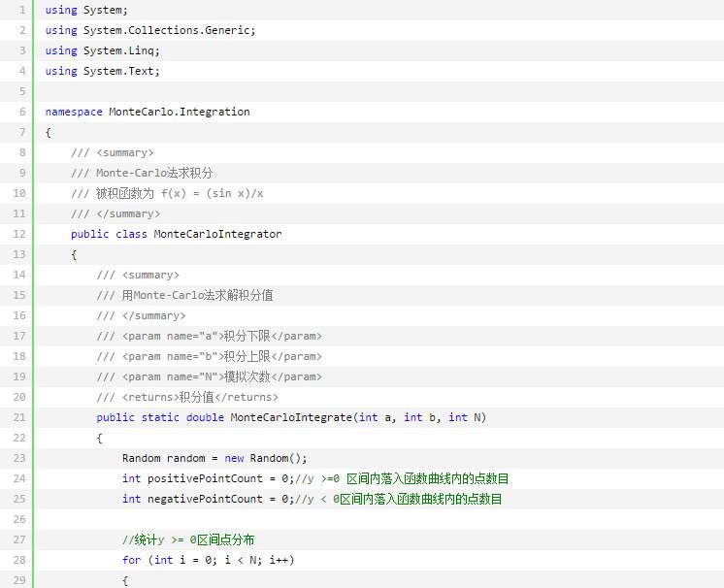Click the param name="a" doc comment line
Screen dimensions: 724x588
[x=210, y=336]
